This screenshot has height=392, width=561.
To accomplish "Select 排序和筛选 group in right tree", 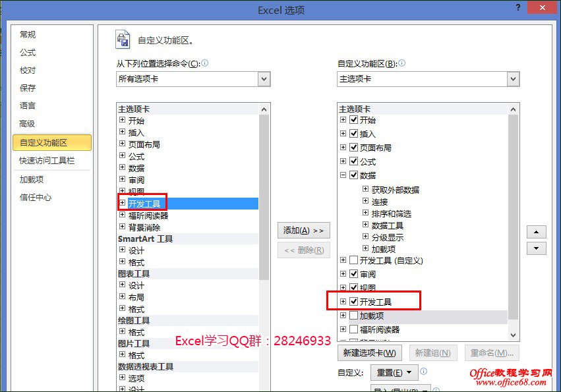I will pos(392,214).
